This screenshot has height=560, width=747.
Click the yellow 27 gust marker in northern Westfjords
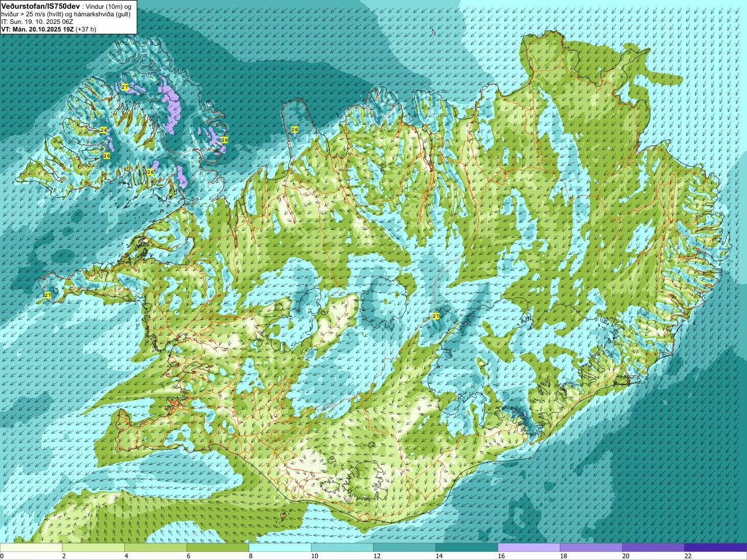coord(125,87)
